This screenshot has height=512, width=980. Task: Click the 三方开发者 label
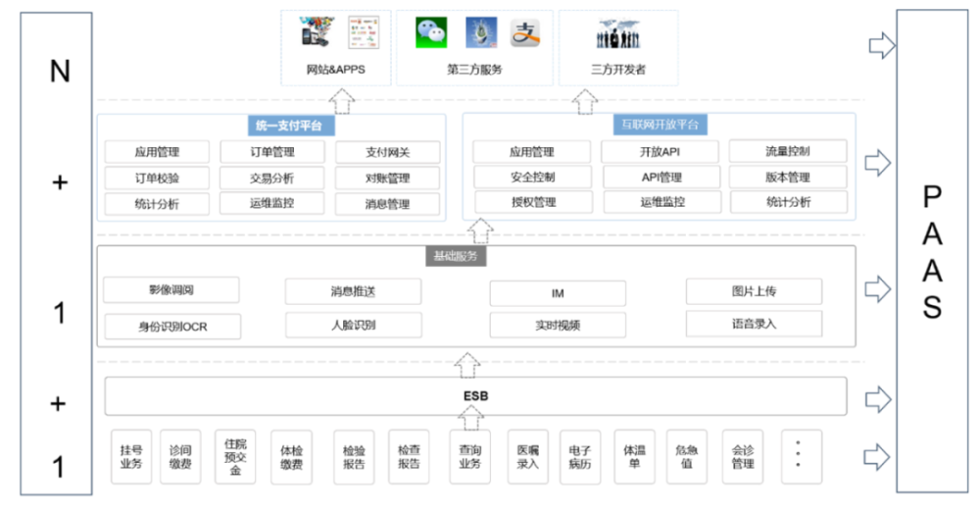[x=618, y=70]
